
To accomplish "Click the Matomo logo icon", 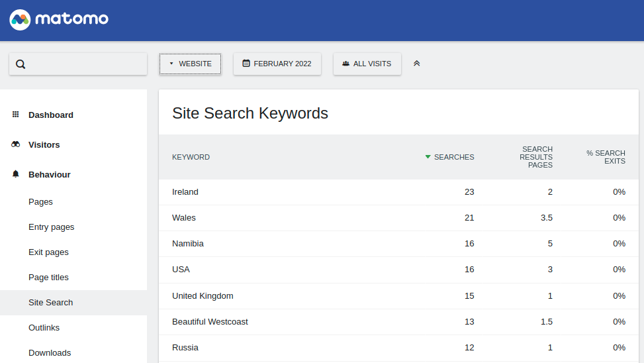I will (x=21, y=19).
